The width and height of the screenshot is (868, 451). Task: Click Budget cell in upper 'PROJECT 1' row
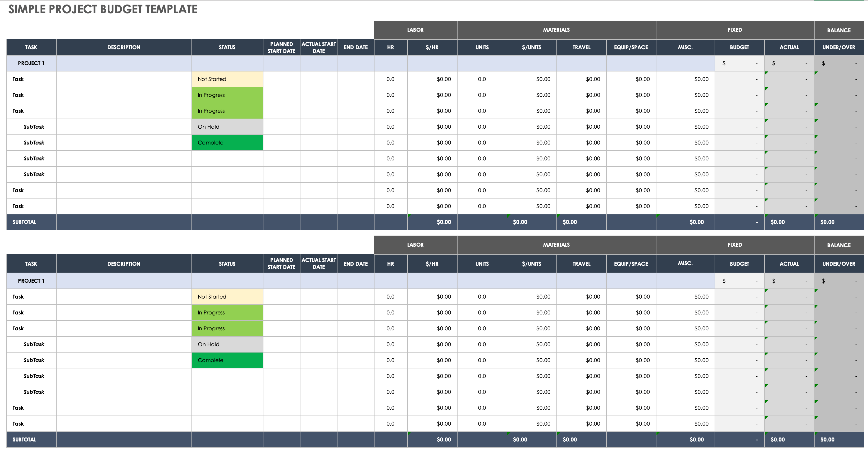pos(740,64)
